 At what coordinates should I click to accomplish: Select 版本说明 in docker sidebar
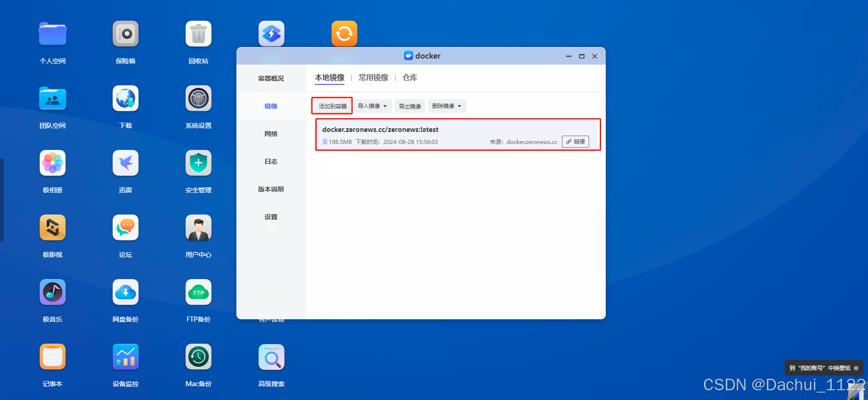click(271, 189)
